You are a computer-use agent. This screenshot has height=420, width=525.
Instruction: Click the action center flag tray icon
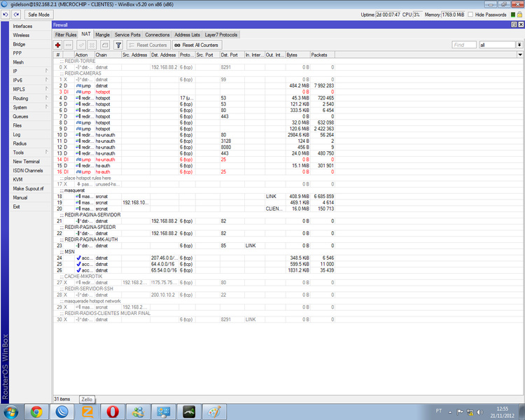pos(460,412)
